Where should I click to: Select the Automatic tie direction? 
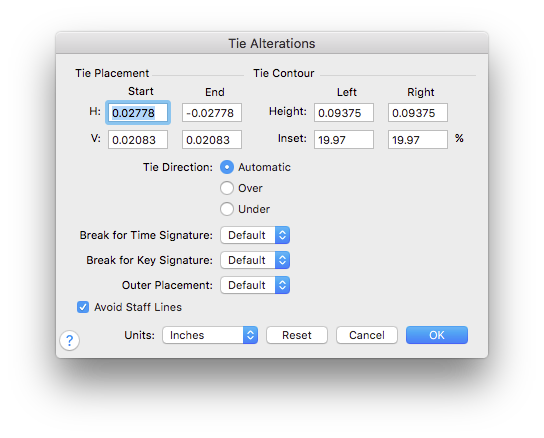click(227, 167)
